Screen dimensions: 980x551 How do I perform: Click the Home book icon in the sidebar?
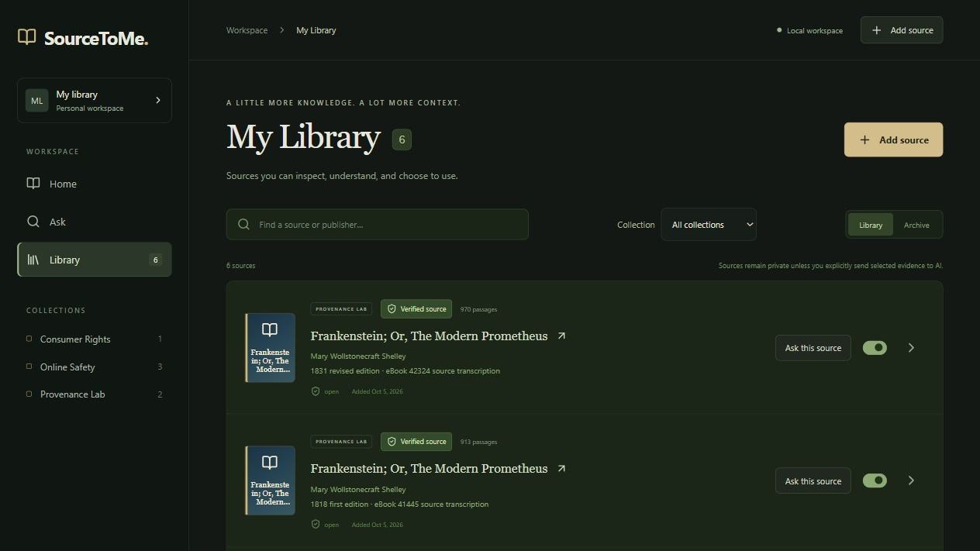(33, 184)
